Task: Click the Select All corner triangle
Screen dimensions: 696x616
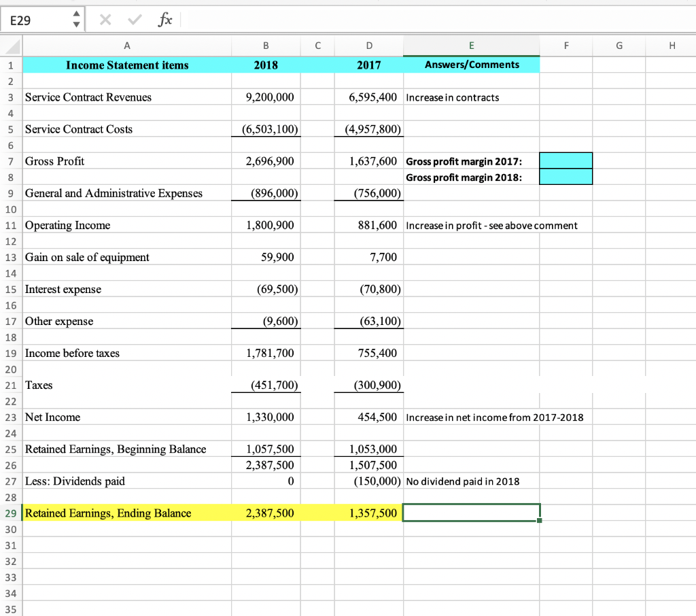Action: point(11,48)
